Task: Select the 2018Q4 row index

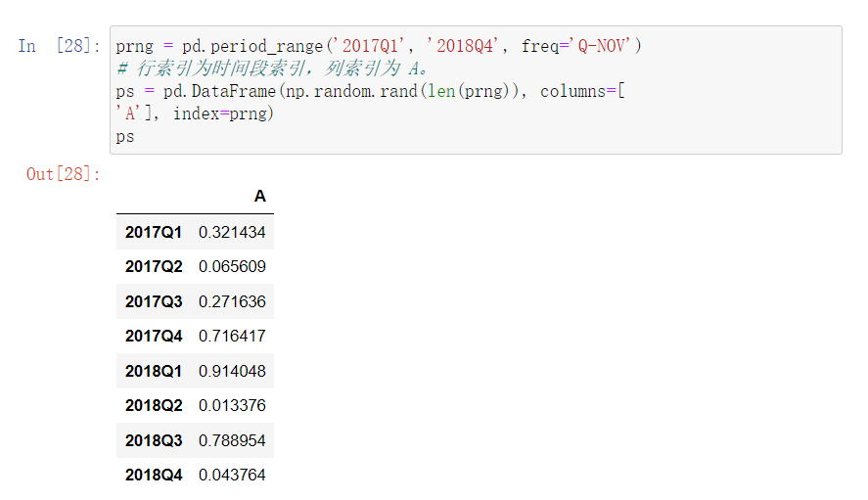Action: coord(154,475)
